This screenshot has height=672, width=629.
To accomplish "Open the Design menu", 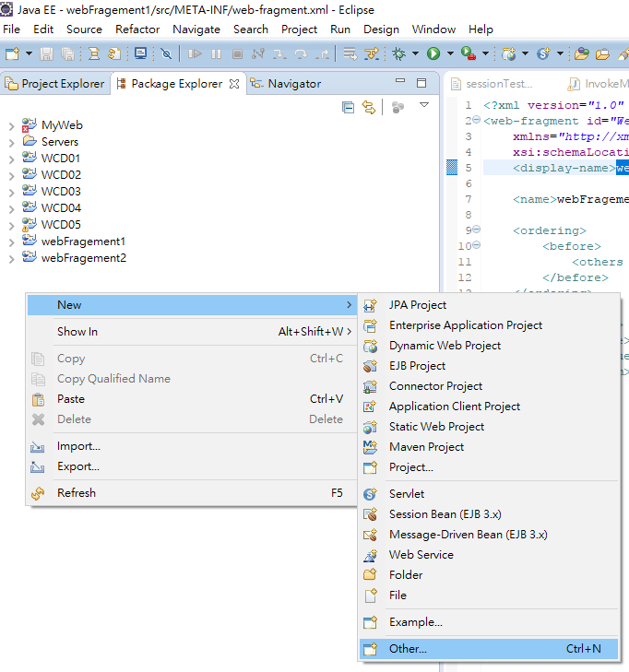I will (x=381, y=29).
